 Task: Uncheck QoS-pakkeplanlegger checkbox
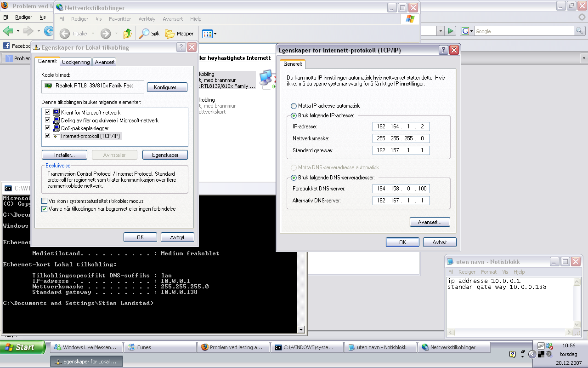point(47,128)
